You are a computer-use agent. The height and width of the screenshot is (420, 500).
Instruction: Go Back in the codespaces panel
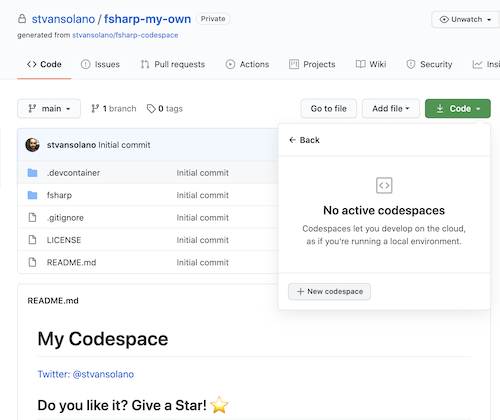[304, 140]
